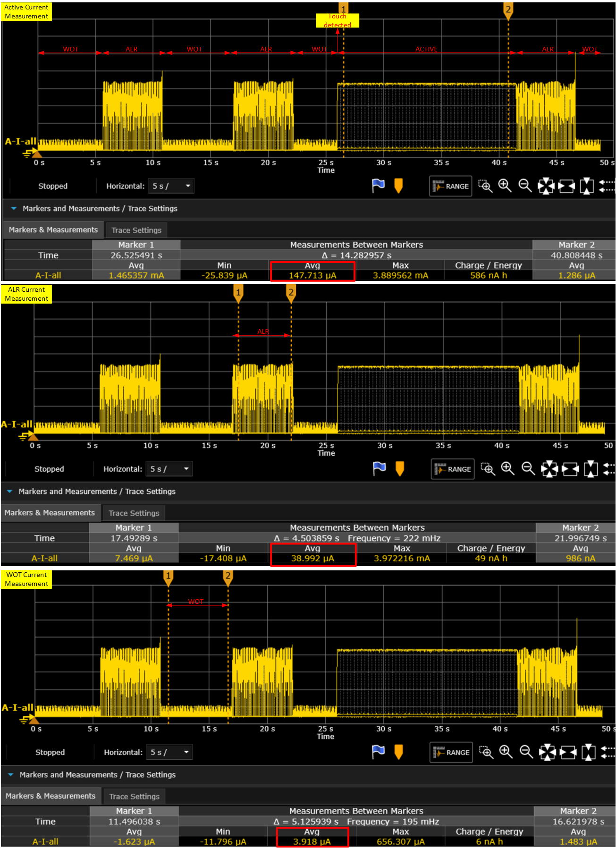
Task: Fit horizontal axis in ALR Current panel
Action: (570, 469)
